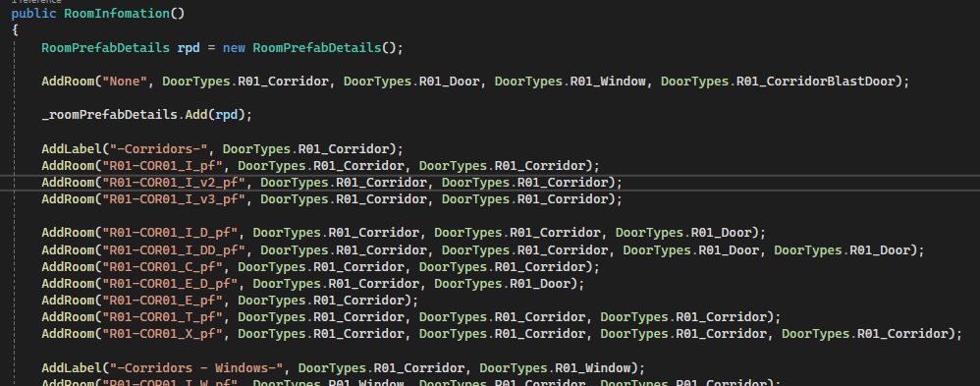Click R01_Corridor on the R01-COR01_E_pf line

tap(358, 301)
